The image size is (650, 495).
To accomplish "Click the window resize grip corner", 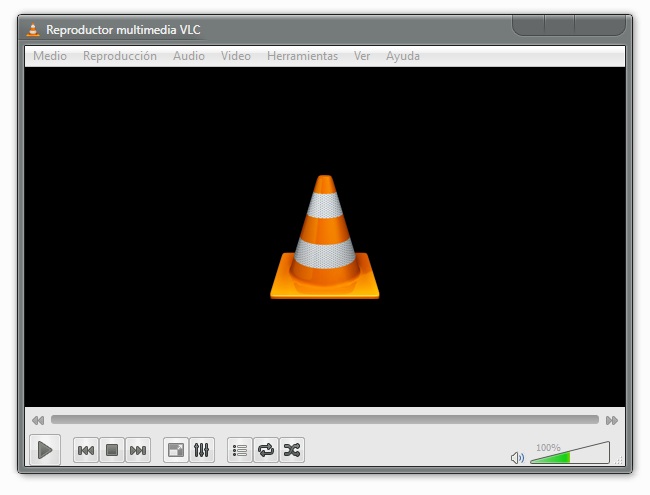I will pos(619,461).
